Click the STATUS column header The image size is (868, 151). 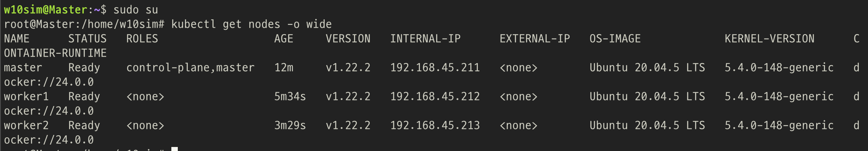pos(87,39)
